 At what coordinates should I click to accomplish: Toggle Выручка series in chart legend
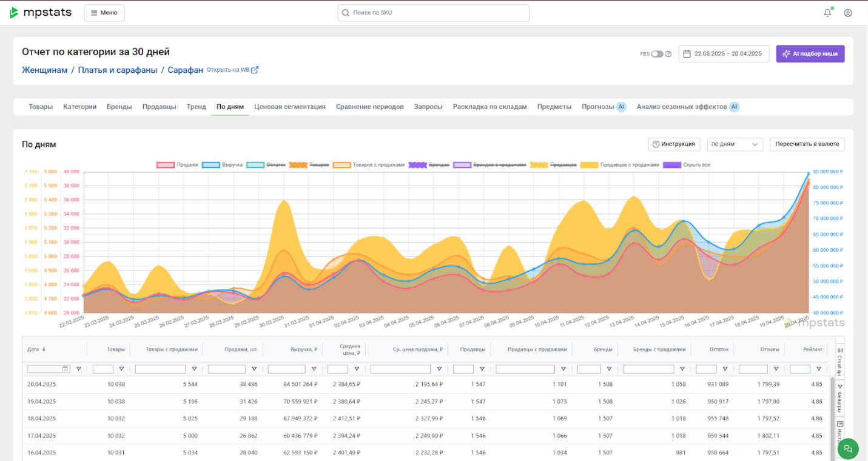(x=223, y=165)
